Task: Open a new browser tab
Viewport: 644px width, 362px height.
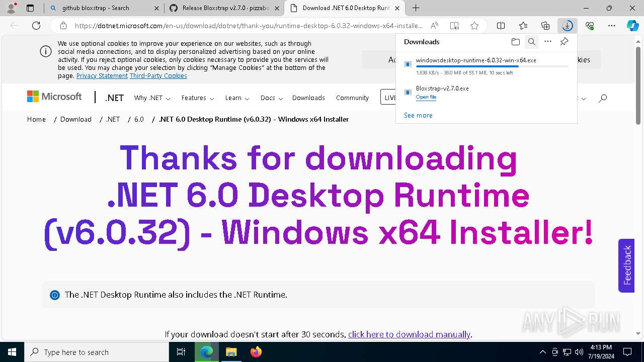Action: pyautogui.click(x=416, y=8)
